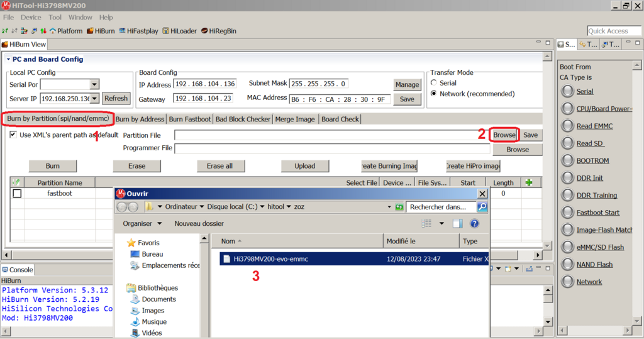The image size is (644, 339).
Task: Click the Fastboot Start link
Action: point(597,213)
